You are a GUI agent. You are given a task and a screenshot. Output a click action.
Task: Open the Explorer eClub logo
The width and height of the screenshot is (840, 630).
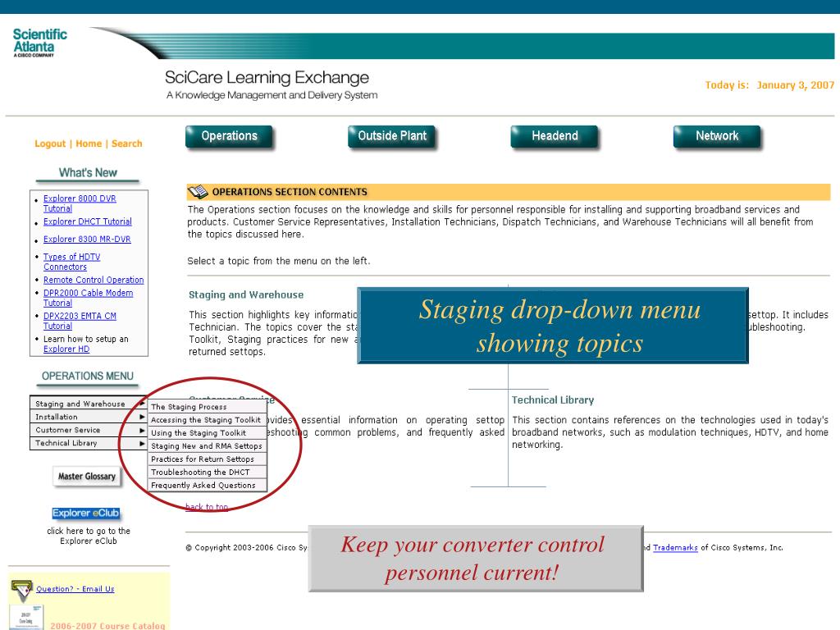[85, 514]
